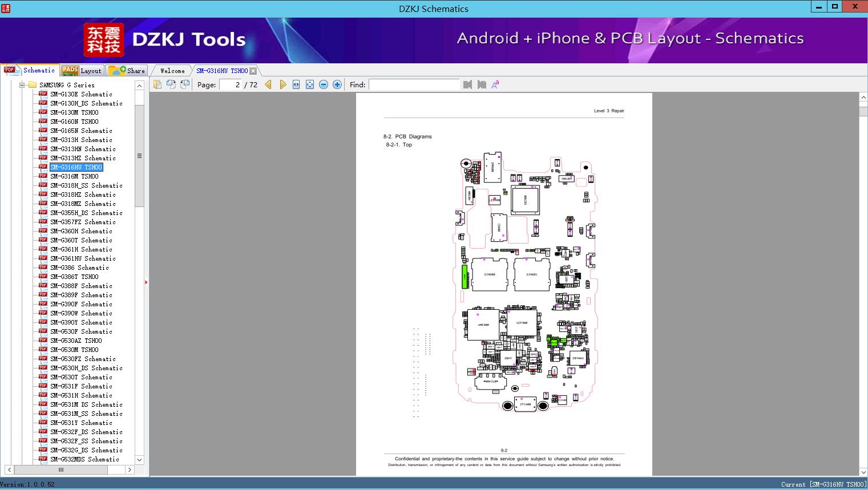Click the PCB diagram on the page

(x=525, y=282)
